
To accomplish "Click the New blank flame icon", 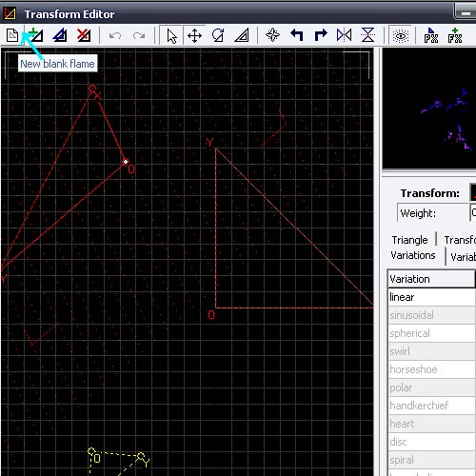I will click(x=12, y=35).
